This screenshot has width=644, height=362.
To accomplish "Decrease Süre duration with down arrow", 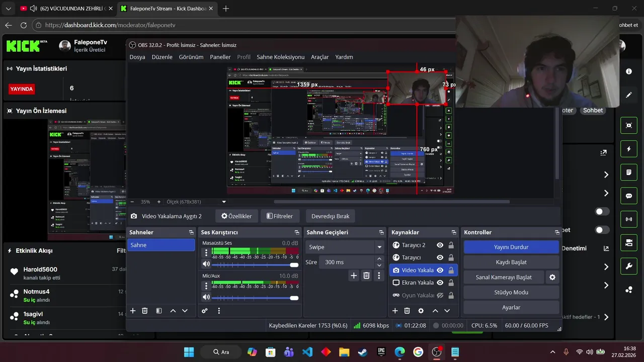I will pos(379,265).
